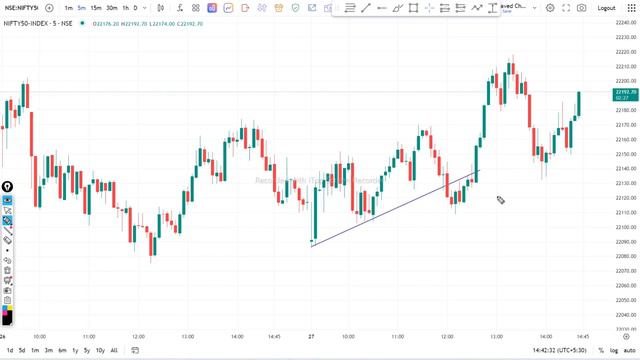This screenshot has width=640, height=360.
Task: Select the 10y date range
Action: pos(100,350)
